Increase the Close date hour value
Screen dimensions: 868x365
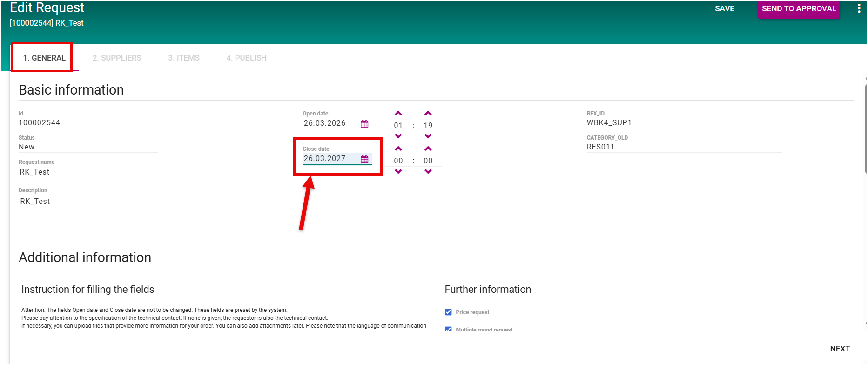398,149
